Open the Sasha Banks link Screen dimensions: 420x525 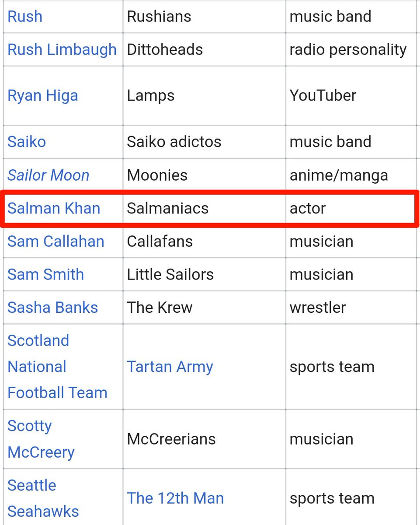(53, 308)
